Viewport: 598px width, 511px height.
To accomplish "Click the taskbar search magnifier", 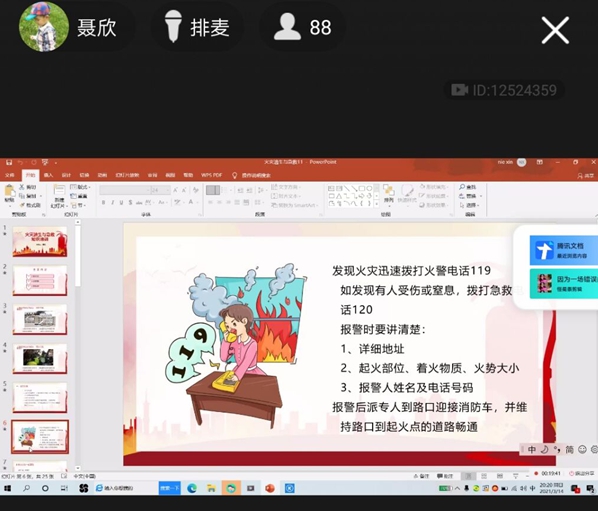I will pos(26,488).
